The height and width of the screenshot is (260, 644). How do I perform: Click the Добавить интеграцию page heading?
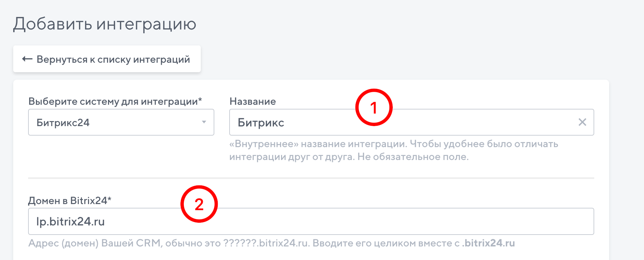coord(105,24)
